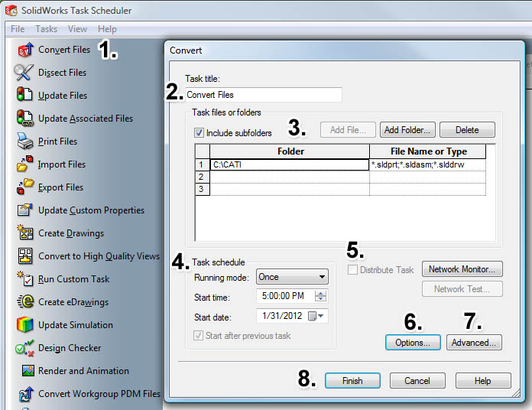Screen dimensions: 532x410
Task: Click the Export Files icon
Action: 25,187
